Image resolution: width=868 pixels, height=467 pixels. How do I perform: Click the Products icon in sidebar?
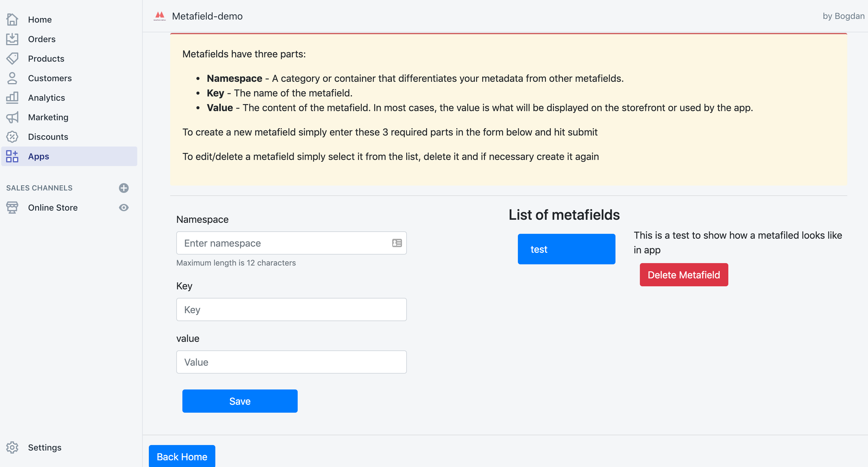13,58
